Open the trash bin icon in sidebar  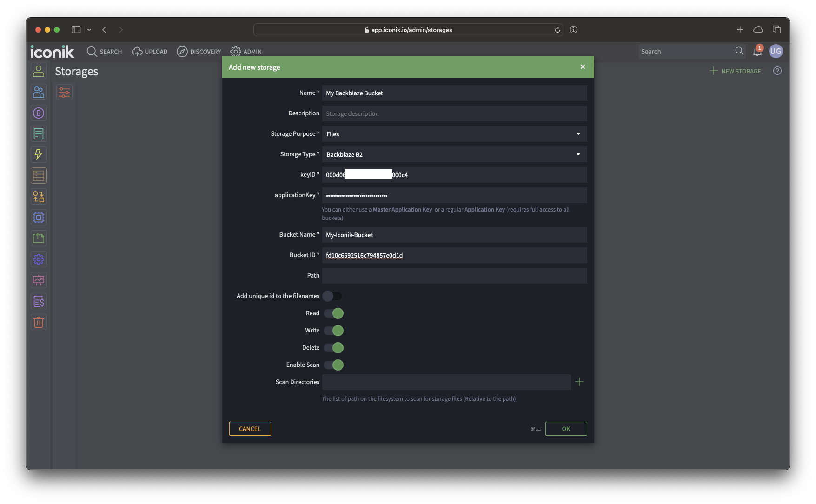pos(39,322)
